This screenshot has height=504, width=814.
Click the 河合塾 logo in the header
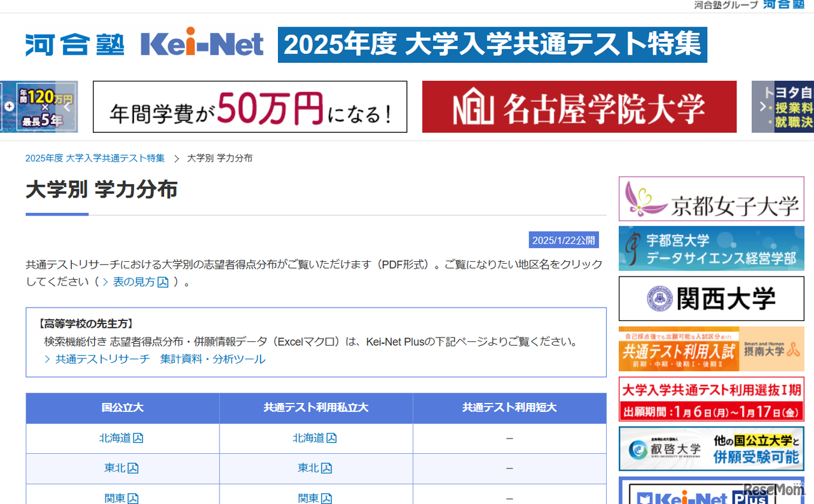coord(73,44)
